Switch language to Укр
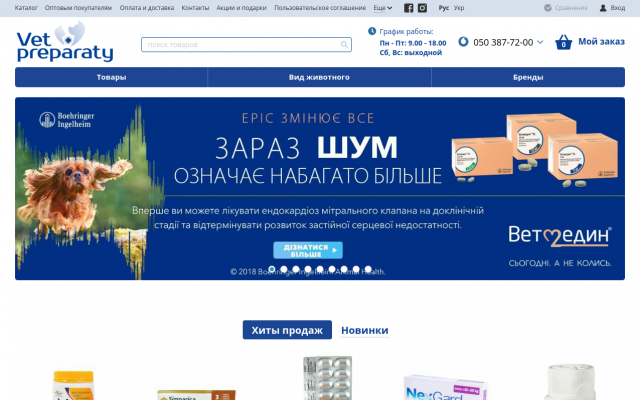Image resolution: width=640 pixels, height=400 pixels. [x=459, y=8]
